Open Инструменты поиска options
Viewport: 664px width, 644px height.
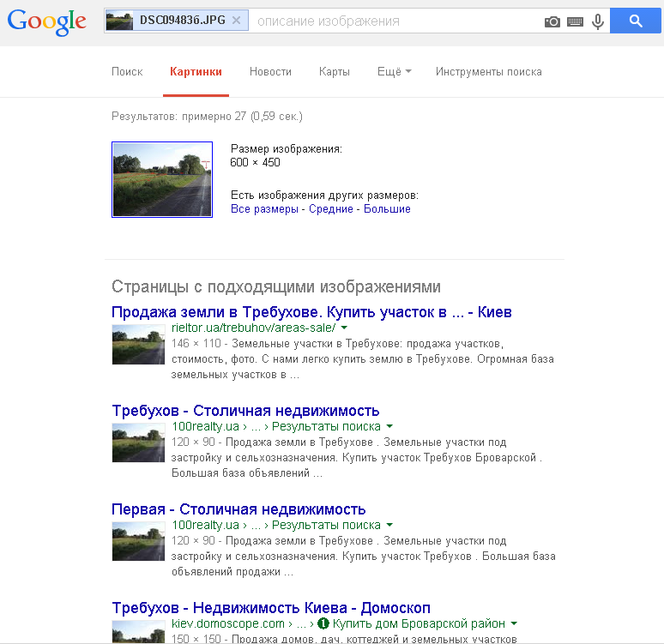(488, 72)
